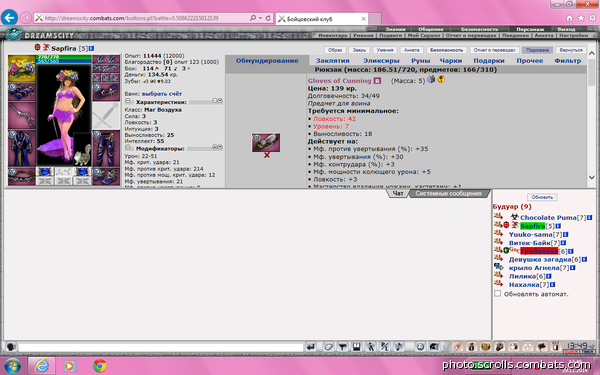Click the Обновить button

(x=542, y=197)
